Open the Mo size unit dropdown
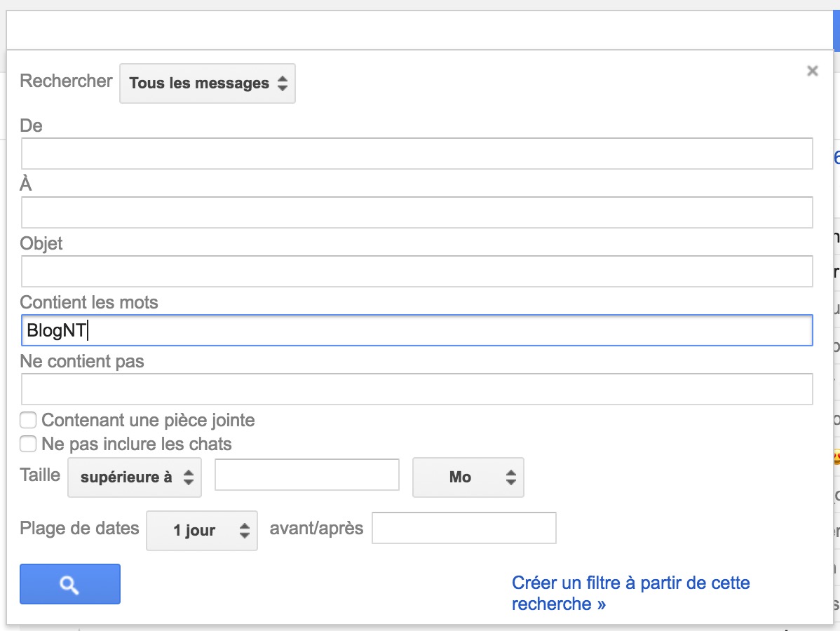 (x=468, y=477)
